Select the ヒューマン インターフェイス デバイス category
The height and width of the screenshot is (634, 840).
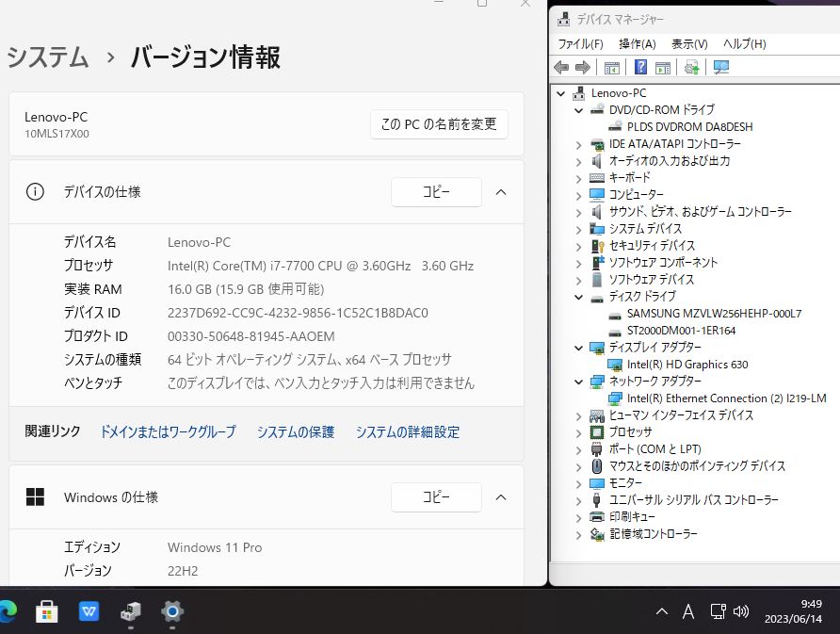click(x=682, y=415)
